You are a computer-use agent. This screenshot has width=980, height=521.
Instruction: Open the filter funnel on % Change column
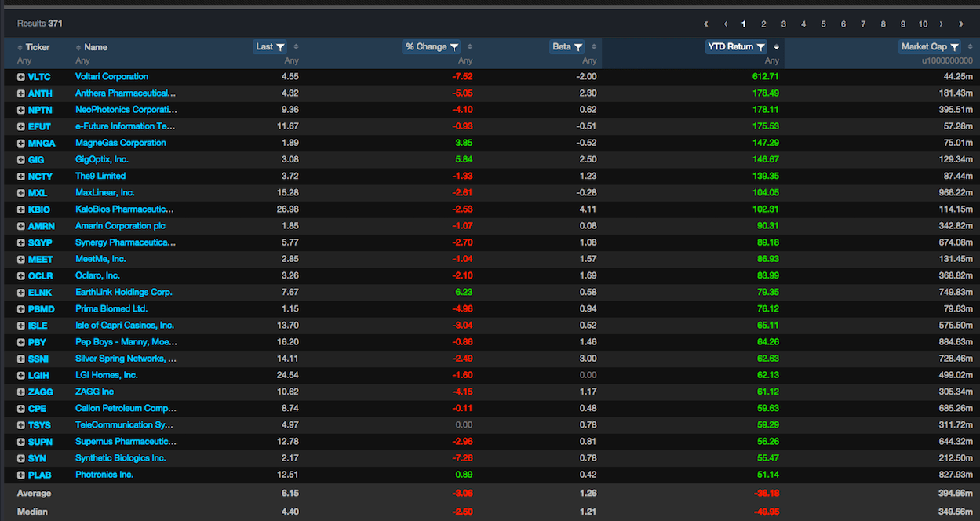[x=454, y=47]
